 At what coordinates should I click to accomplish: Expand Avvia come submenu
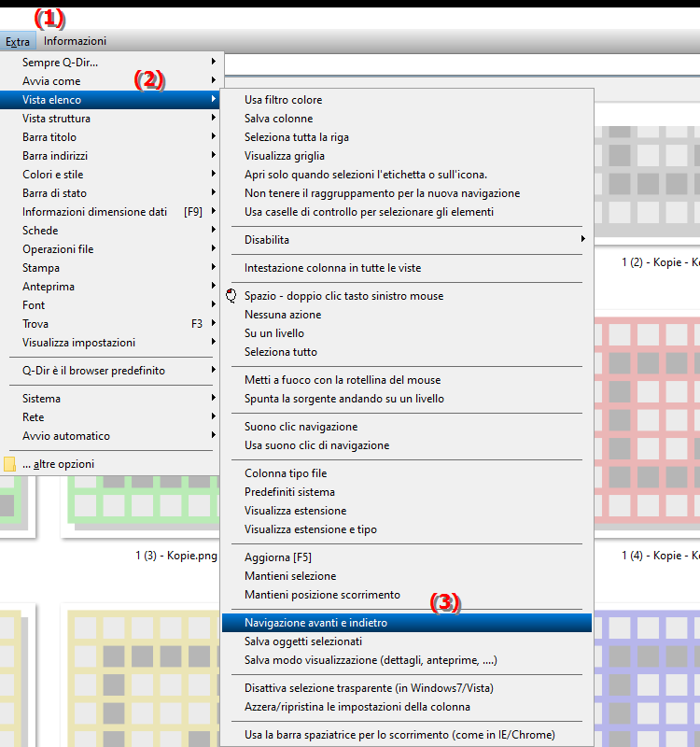pos(109,81)
